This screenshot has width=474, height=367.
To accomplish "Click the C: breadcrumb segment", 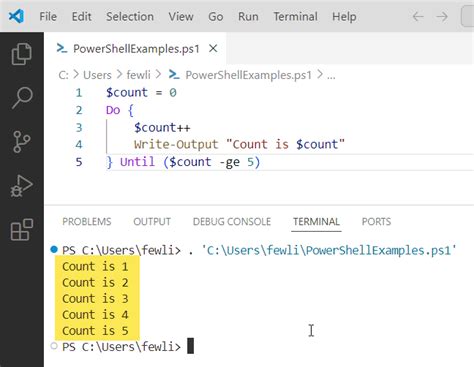I will [x=63, y=75].
